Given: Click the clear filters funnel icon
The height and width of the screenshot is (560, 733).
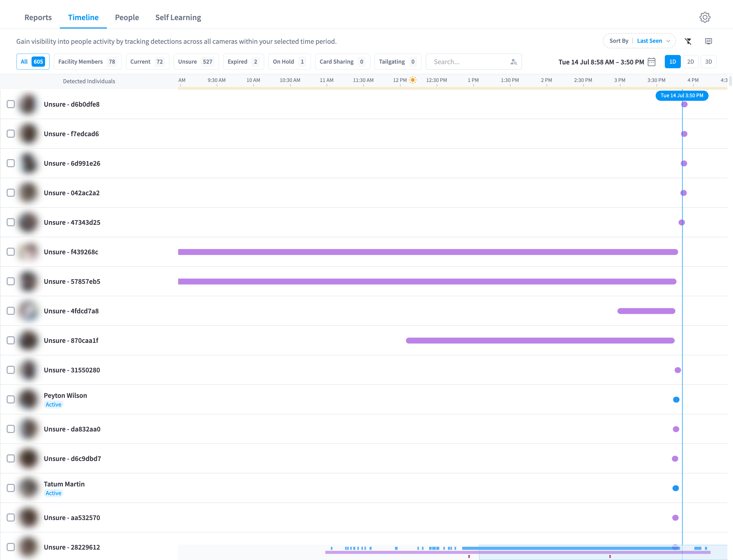Looking at the screenshot, I should coord(688,41).
